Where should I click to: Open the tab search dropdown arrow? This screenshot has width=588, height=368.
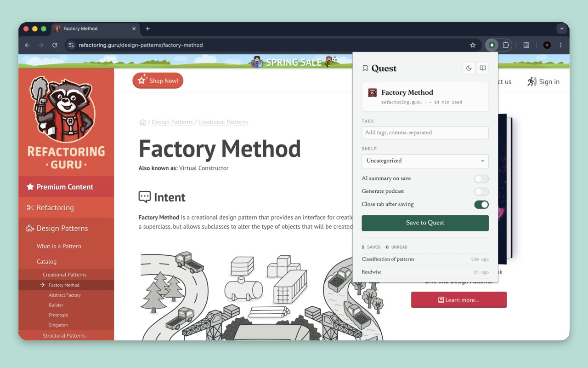562,29
